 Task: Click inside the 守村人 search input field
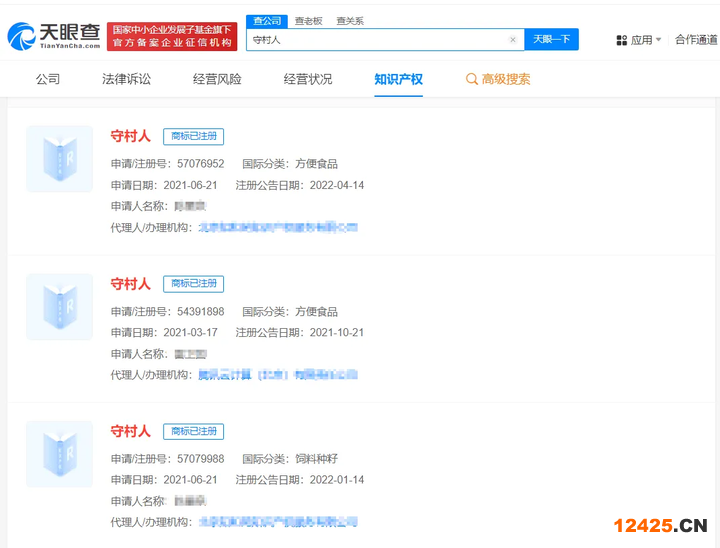click(x=375, y=40)
